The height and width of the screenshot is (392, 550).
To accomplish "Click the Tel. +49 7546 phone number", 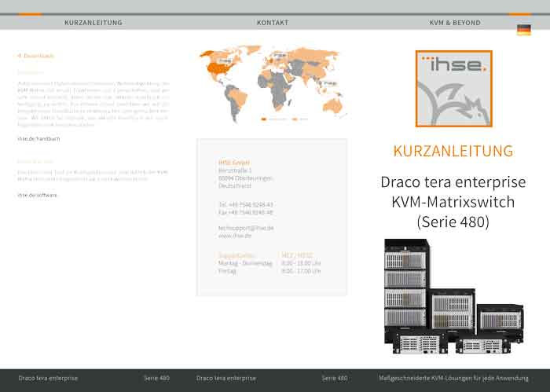I will [x=246, y=204].
